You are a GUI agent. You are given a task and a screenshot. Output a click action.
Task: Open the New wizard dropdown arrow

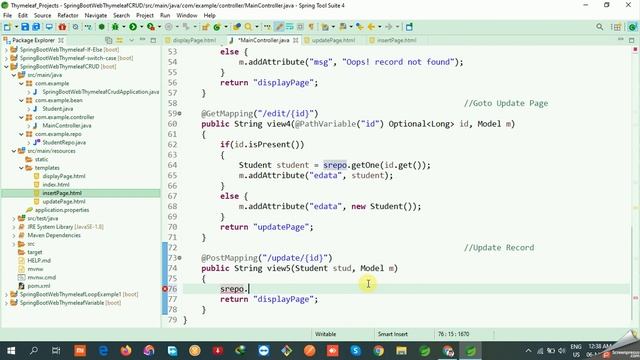coord(16,27)
